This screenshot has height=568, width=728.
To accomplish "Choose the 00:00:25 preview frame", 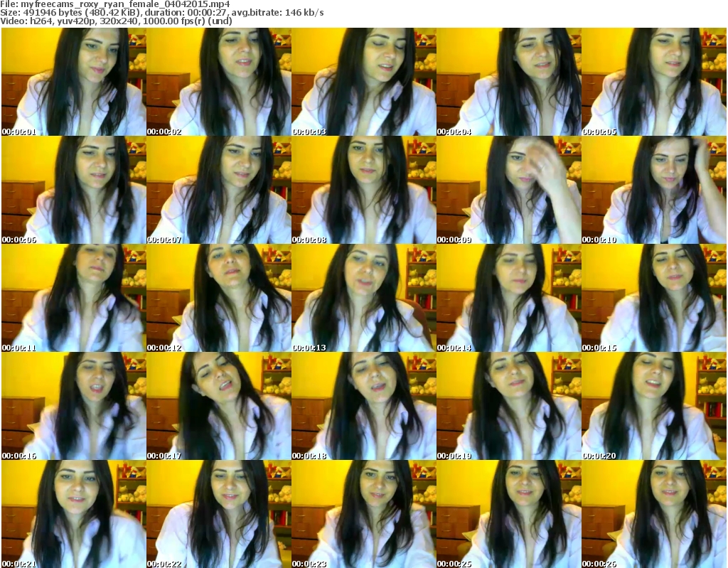I will click(508, 514).
